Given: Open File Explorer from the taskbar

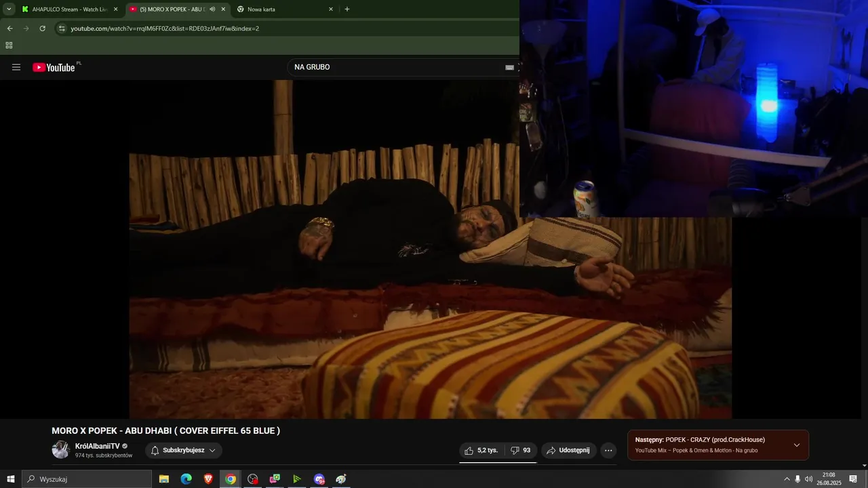Looking at the screenshot, I should coord(164,479).
